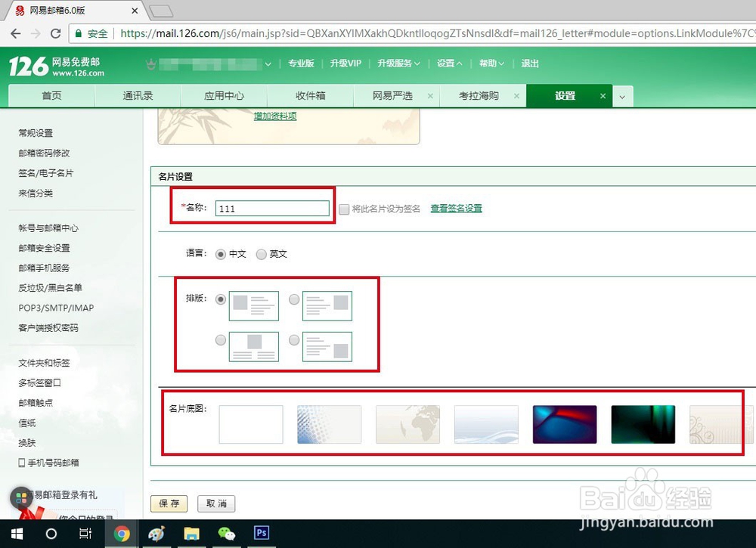Expand the 升级服务 dropdown

[398, 63]
